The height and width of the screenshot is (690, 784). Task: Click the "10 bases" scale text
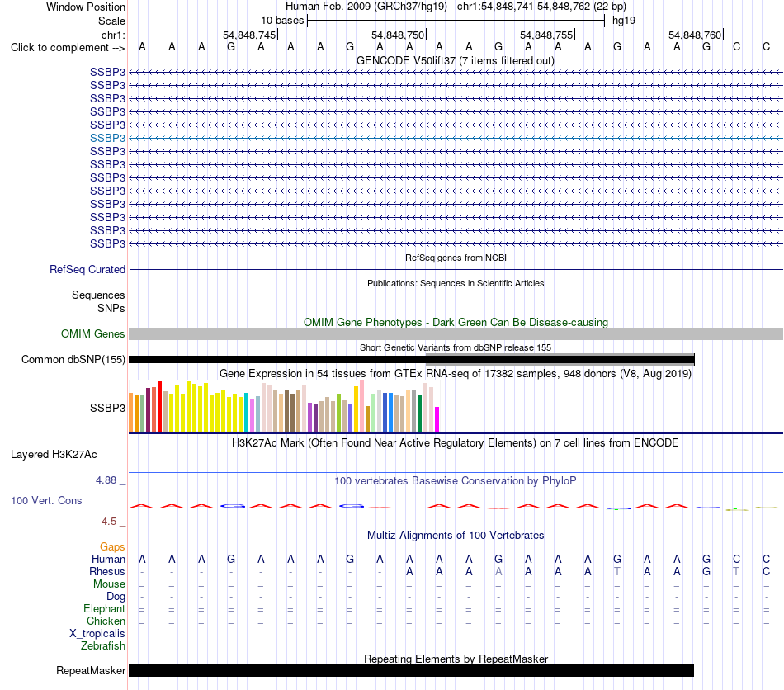click(282, 21)
